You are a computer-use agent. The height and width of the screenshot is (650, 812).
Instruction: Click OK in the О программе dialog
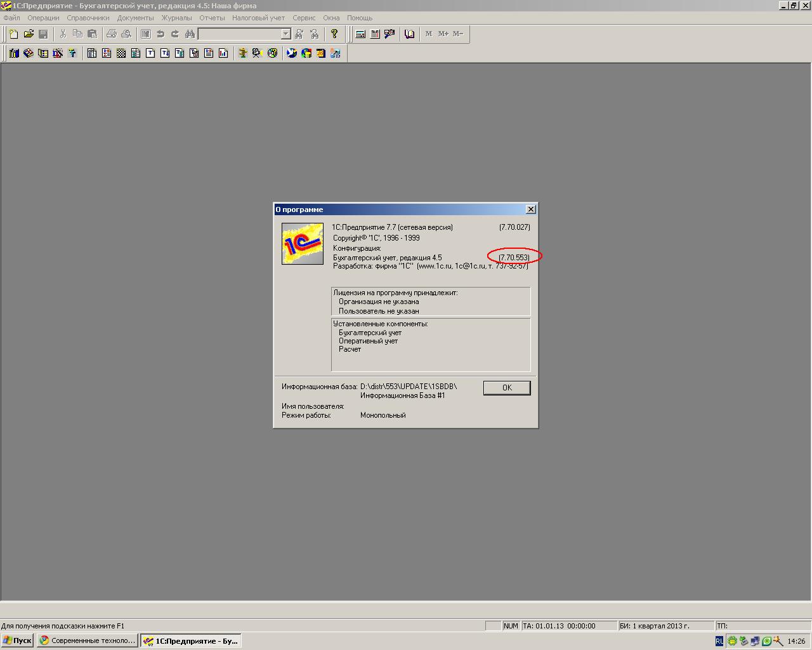coord(507,388)
